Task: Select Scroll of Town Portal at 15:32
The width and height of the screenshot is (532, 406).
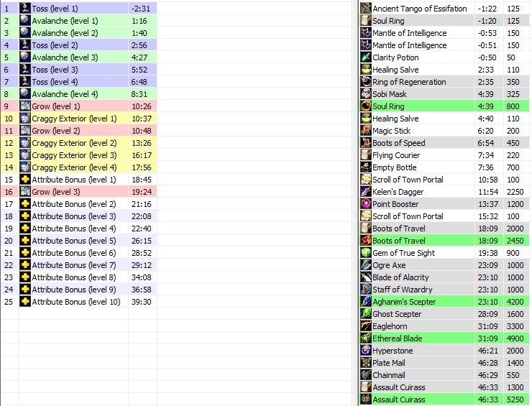Action: tap(408, 216)
